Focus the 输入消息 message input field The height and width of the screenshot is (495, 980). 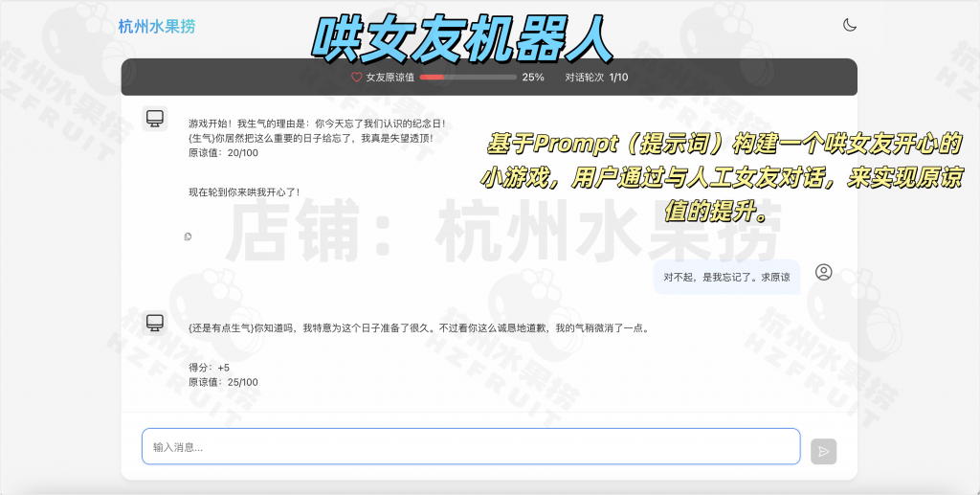click(x=471, y=446)
